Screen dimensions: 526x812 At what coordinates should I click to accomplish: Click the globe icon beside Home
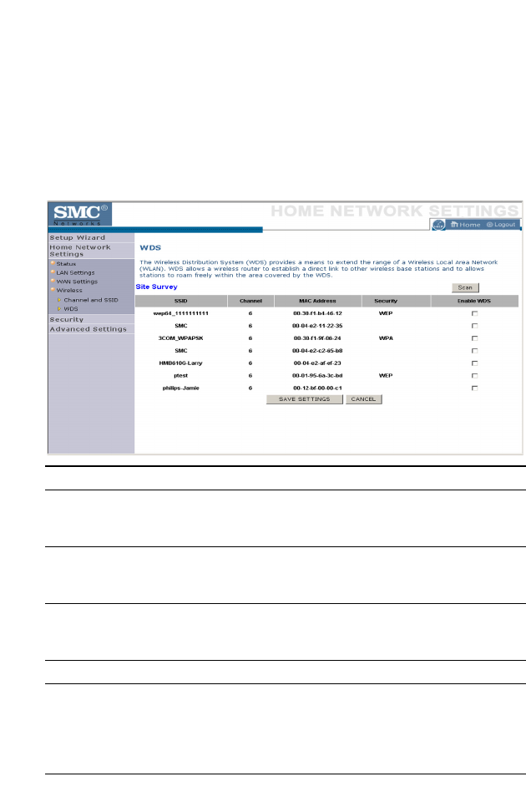[438, 224]
